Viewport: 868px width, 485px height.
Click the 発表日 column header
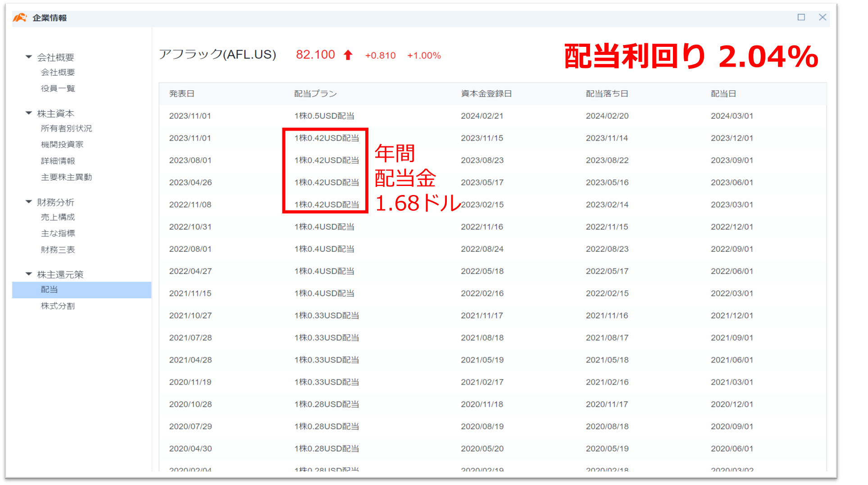pyautogui.click(x=182, y=94)
